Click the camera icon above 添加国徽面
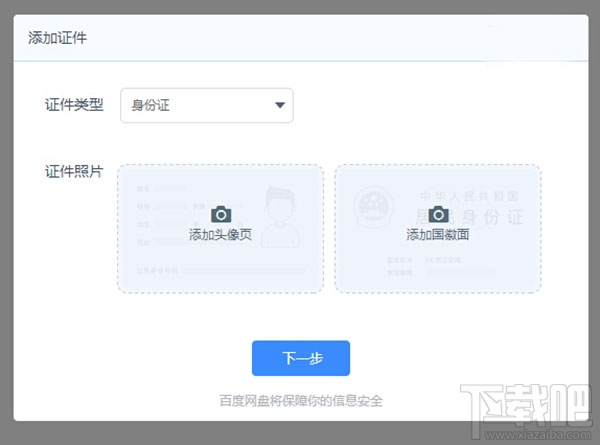The height and width of the screenshot is (445, 600). (x=439, y=214)
